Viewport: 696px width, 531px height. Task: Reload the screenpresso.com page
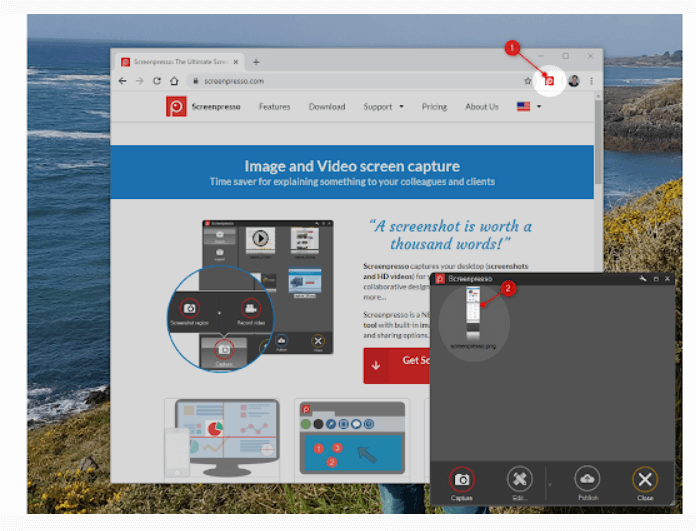tap(157, 81)
